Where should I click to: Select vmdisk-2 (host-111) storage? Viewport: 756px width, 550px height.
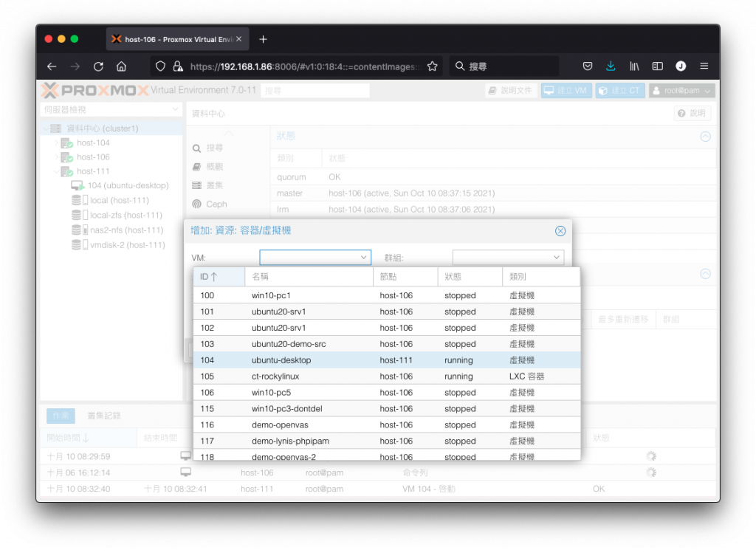pos(119,245)
